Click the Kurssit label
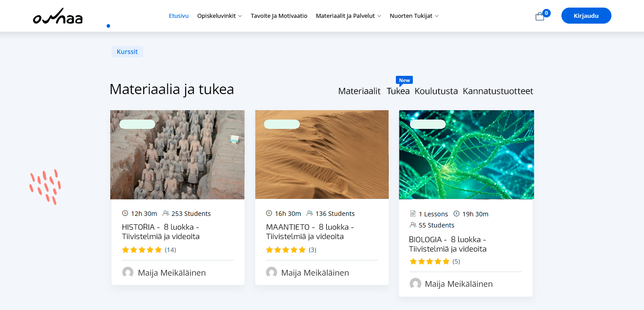The image size is (644, 310). click(x=127, y=52)
